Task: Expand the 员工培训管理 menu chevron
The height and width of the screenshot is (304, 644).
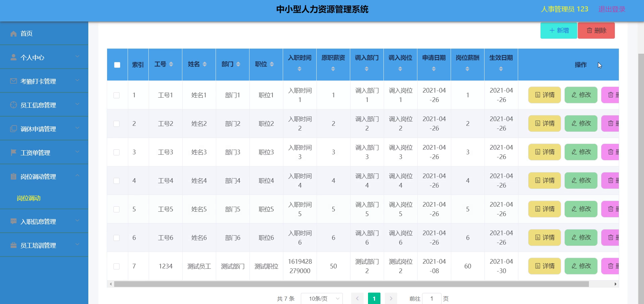Action: 77,244
